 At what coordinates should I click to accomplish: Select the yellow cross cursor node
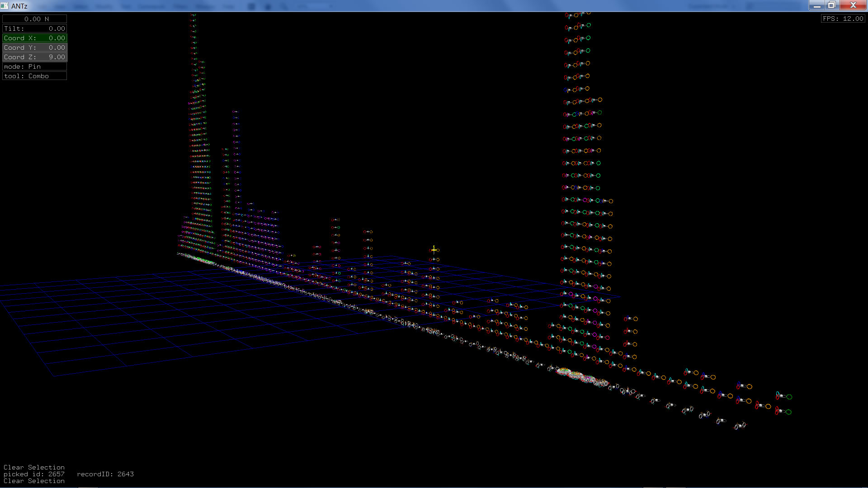coord(434,249)
